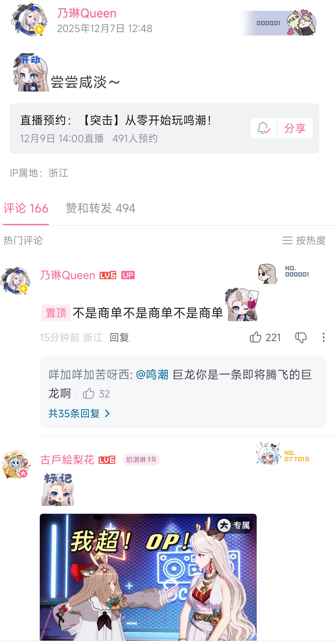This screenshot has width=336, height=644.
Task: Select the 评论 166 tab
Action: coord(26,208)
